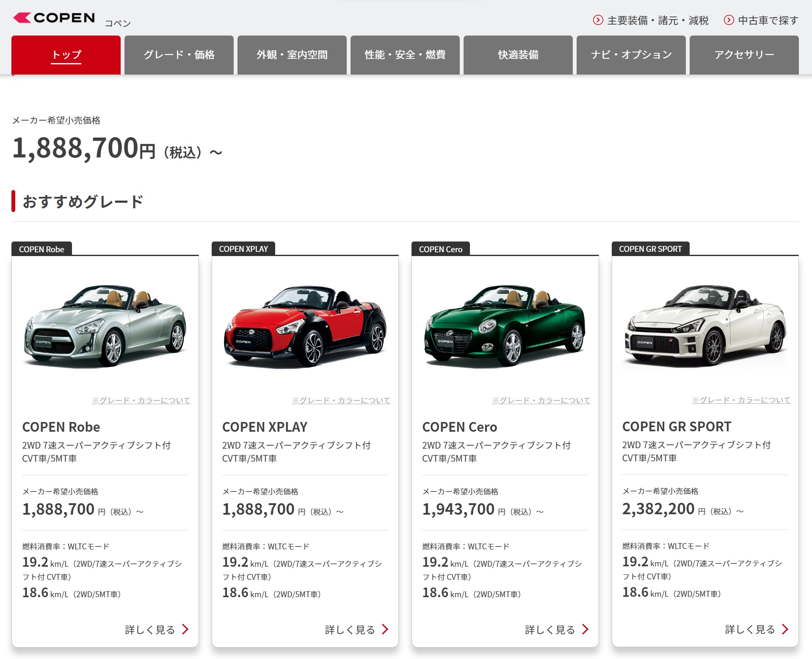The height and width of the screenshot is (659, 812).
Task: Select the トップ tab
Action: (66, 55)
